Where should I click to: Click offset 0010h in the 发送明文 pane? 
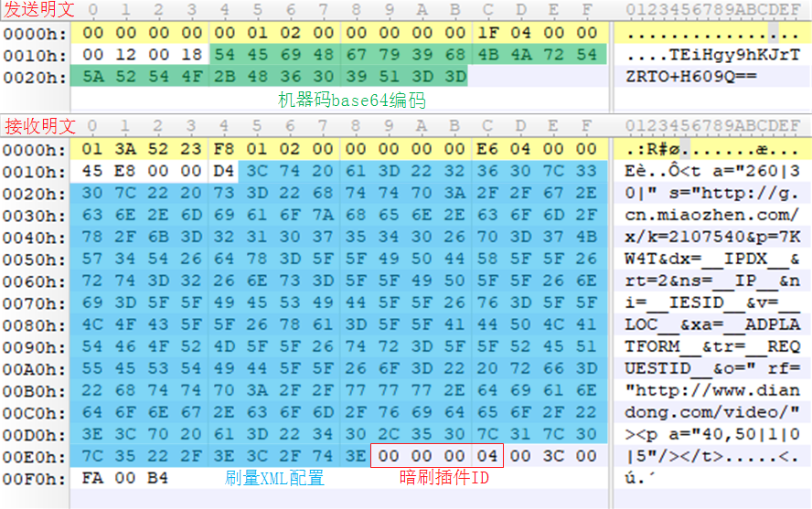35,56
